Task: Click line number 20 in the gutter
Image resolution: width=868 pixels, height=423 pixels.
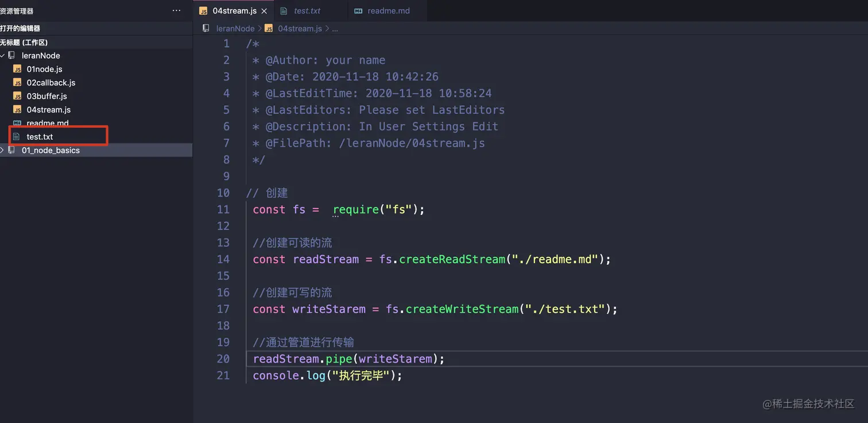Action: (x=223, y=359)
